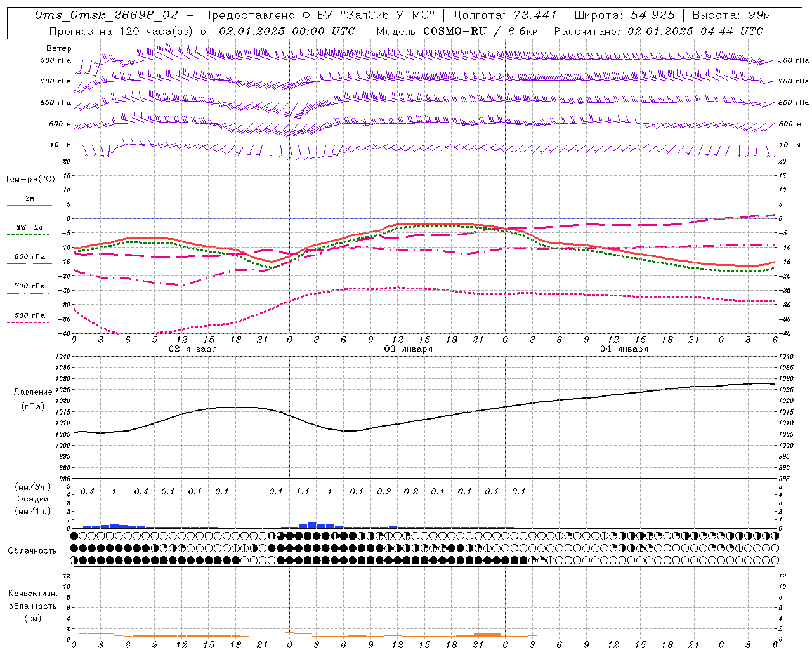Click the 850 гПа temperature legend entry
The height and width of the screenshot is (650, 812).
(30, 257)
